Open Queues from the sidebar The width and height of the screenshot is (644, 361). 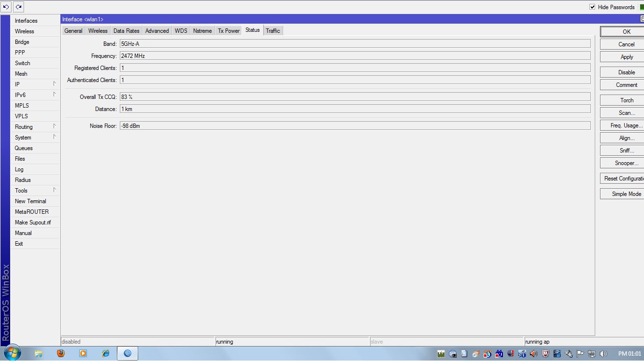pyautogui.click(x=35, y=148)
